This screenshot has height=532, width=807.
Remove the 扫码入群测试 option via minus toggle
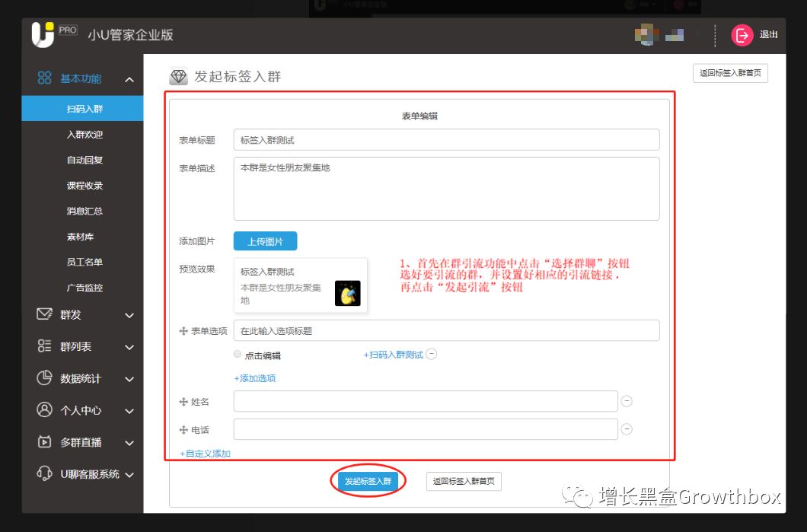coord(432,354)
